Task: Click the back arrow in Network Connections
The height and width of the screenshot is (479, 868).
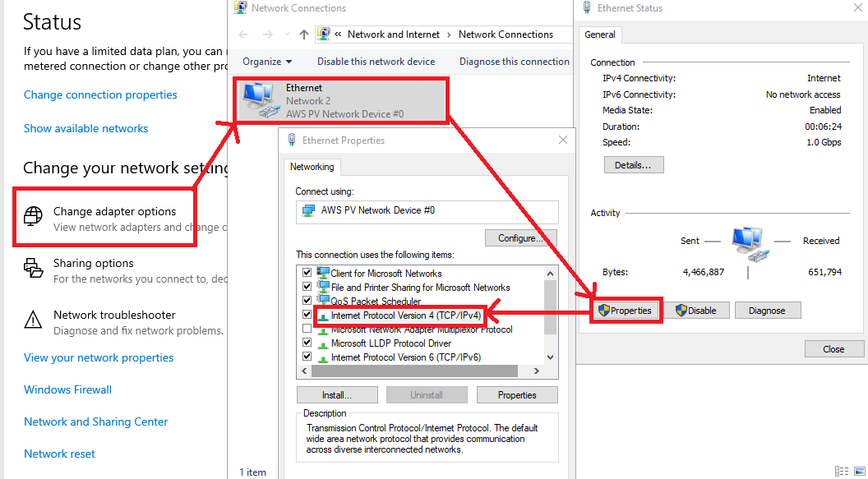Action: tap(243, 35)
